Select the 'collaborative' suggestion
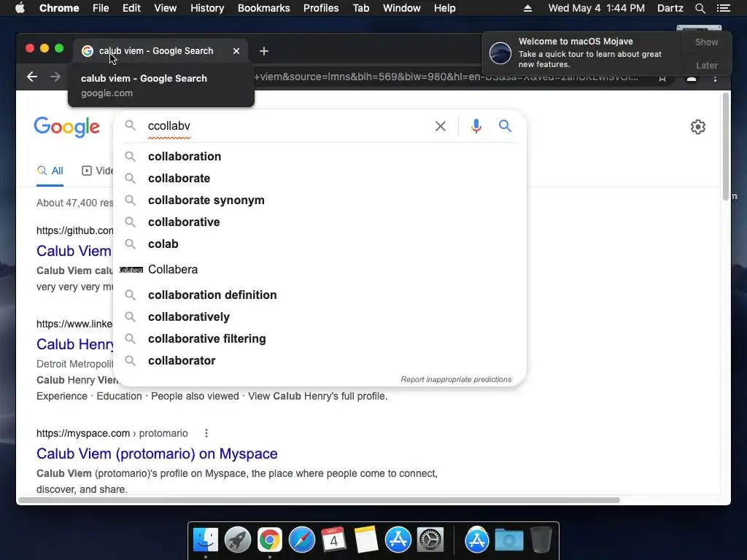747x560 pixels. [x=320, y=222]
